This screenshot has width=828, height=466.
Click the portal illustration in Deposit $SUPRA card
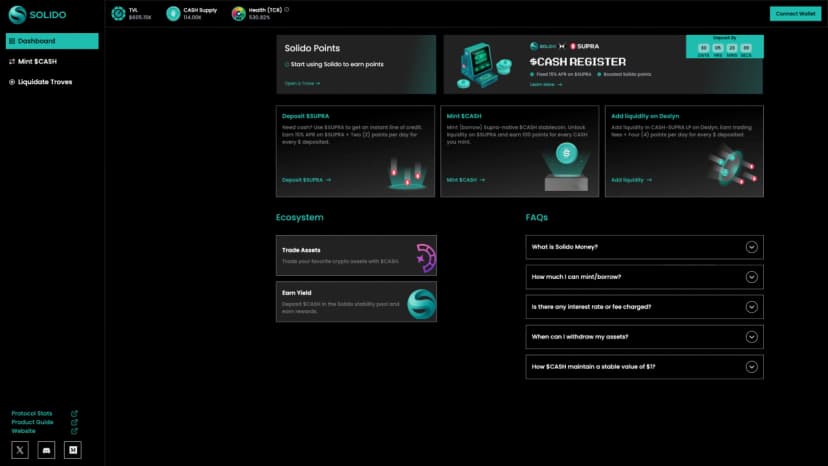407,174
